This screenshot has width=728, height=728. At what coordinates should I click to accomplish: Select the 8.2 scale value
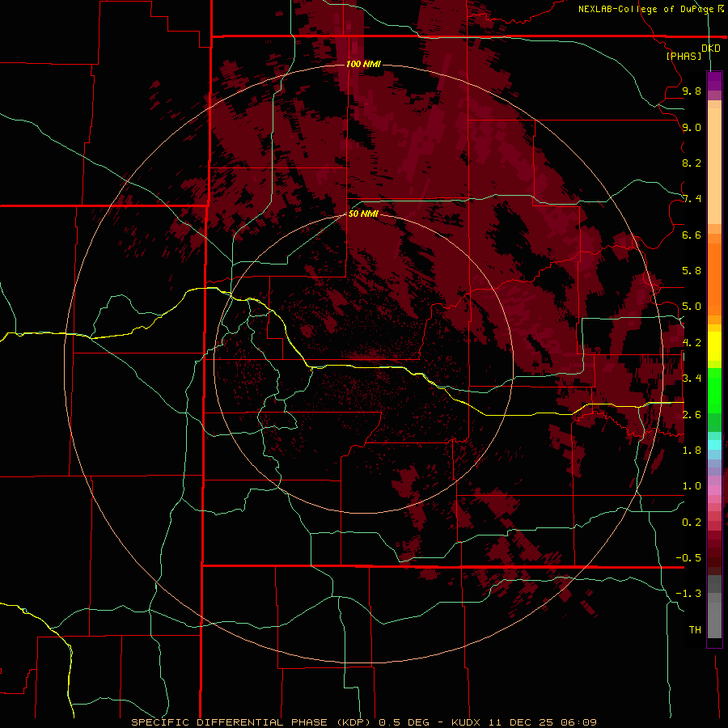[692, 163]
